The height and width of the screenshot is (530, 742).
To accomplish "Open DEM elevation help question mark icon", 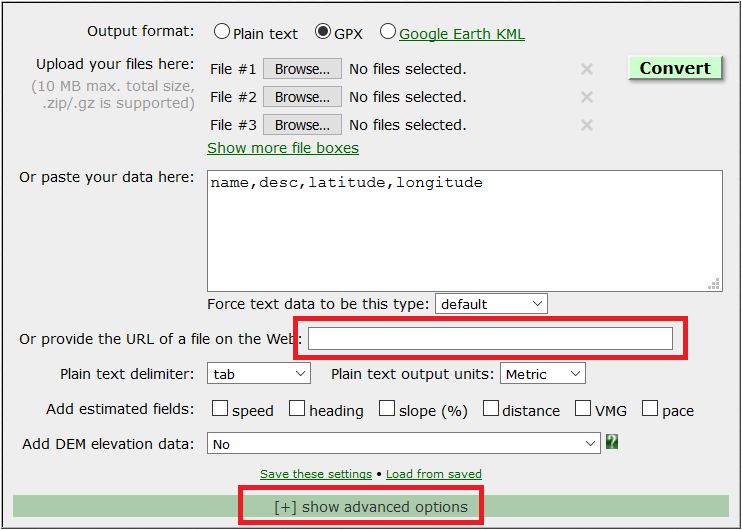I will [612, 442].
